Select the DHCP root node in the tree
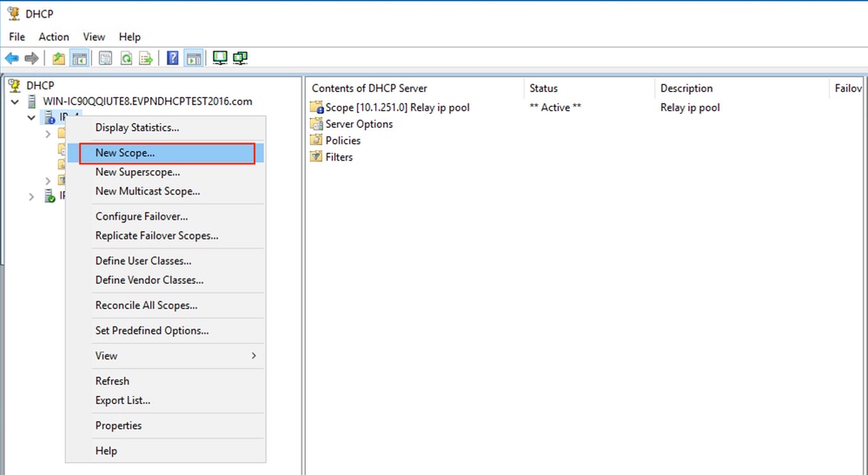This screenshot has height=475, width=868. pos(40,86)
